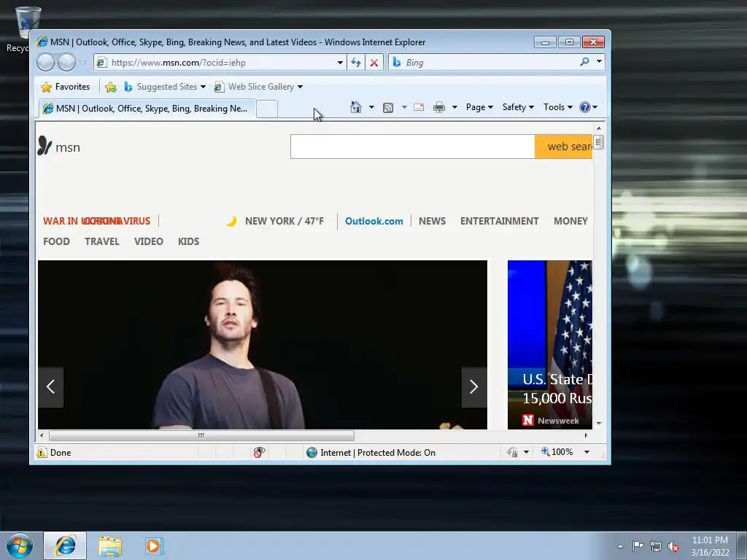Click previous slide arrow on carousel

coord(50,386)
